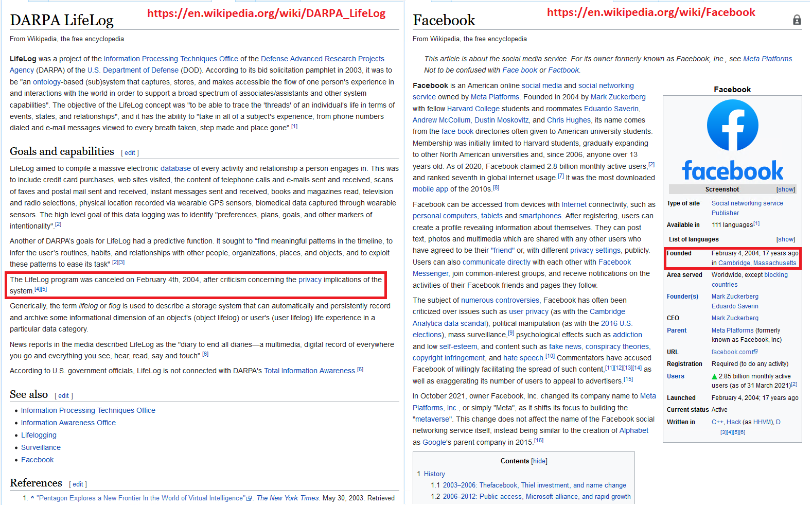This screenshot has width=812, height=505.
Task: Open the Lifelogging link in See also
Action: pyautogui.click(x=39, y=435)
